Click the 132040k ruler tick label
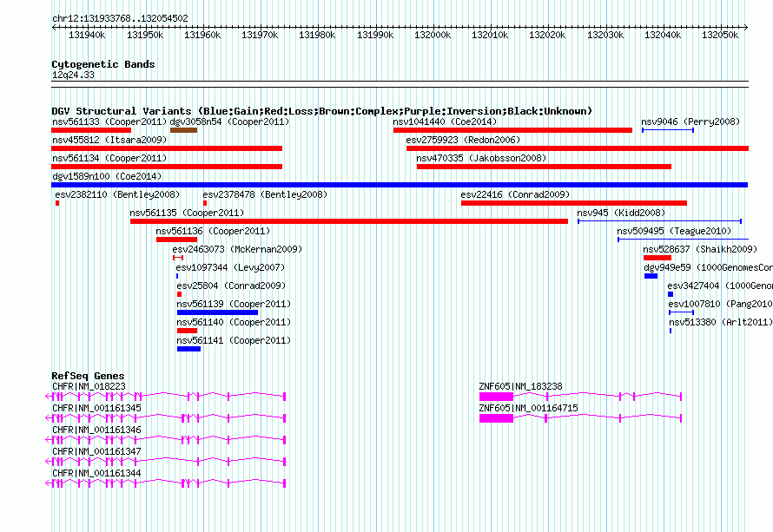 (x=663, y=35)
